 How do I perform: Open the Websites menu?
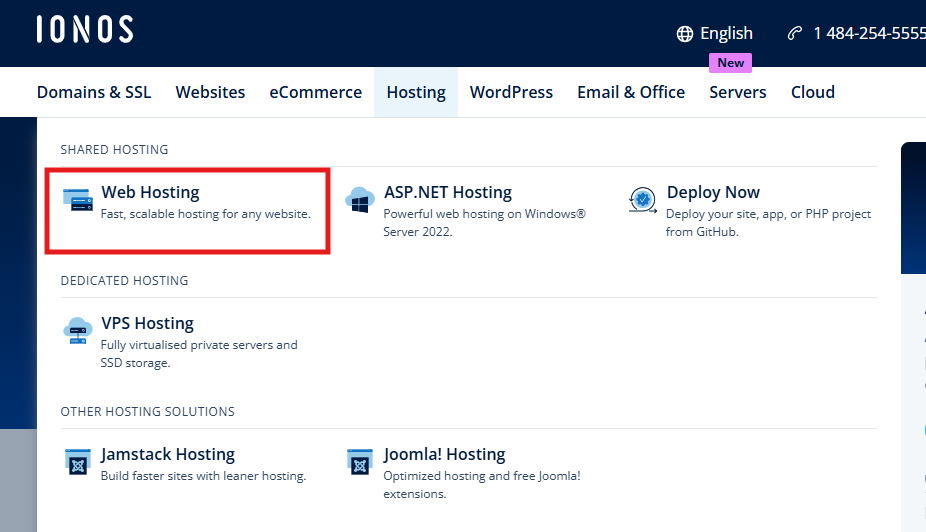point(210,92)
